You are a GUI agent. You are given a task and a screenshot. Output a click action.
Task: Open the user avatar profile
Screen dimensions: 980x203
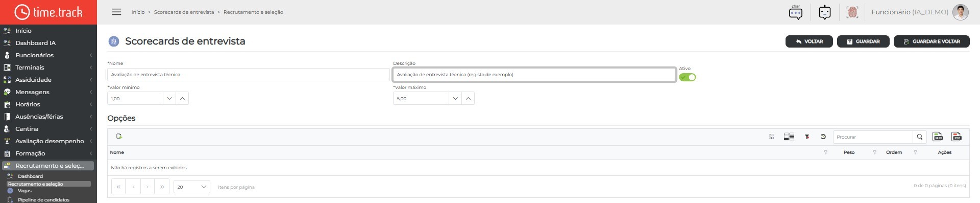click(961, 12)
